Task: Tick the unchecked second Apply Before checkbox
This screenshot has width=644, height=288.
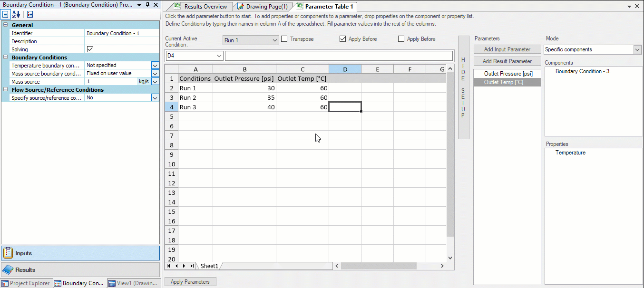Action: 401,39
